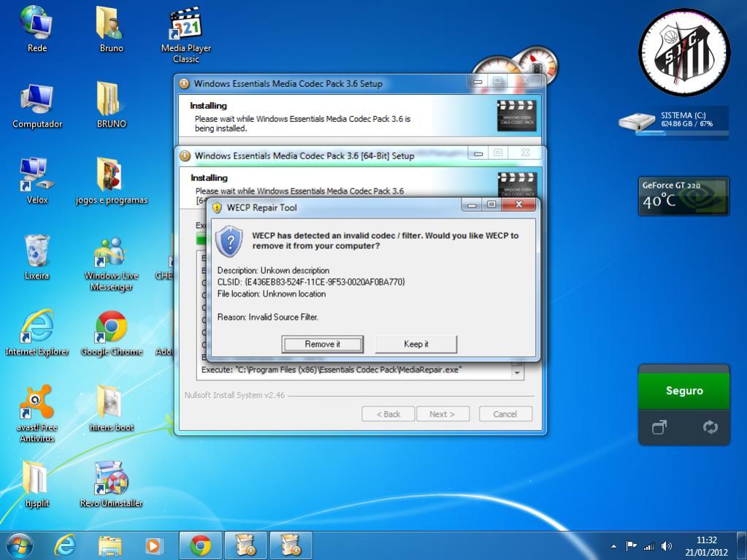Switch to Chrome on the taskbar

pyautogui.click(x=201, y=545)
